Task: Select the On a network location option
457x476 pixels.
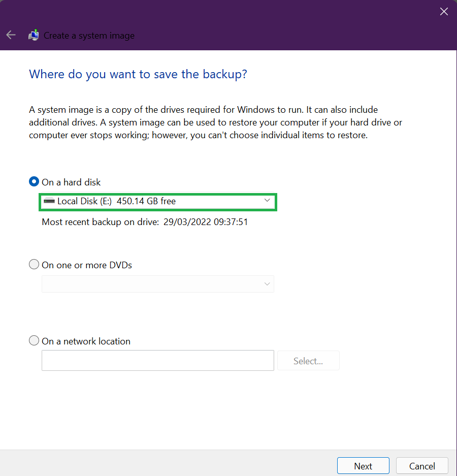Action: click(34, 340)
